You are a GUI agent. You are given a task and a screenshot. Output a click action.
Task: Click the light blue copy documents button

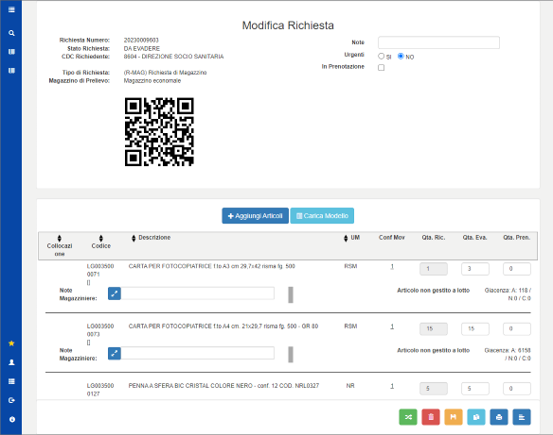coord(476,417)
